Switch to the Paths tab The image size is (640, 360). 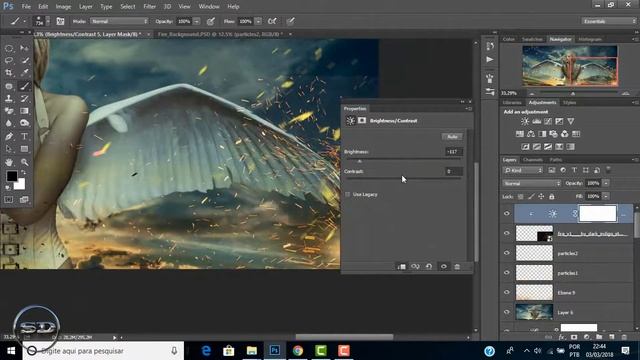(556, 160)
